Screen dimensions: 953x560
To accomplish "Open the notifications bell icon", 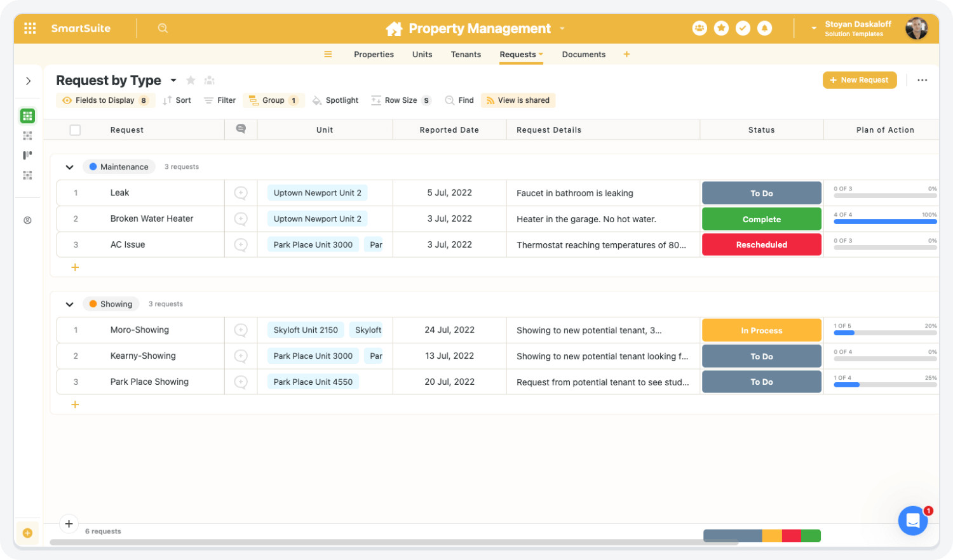I will (764, 28).
